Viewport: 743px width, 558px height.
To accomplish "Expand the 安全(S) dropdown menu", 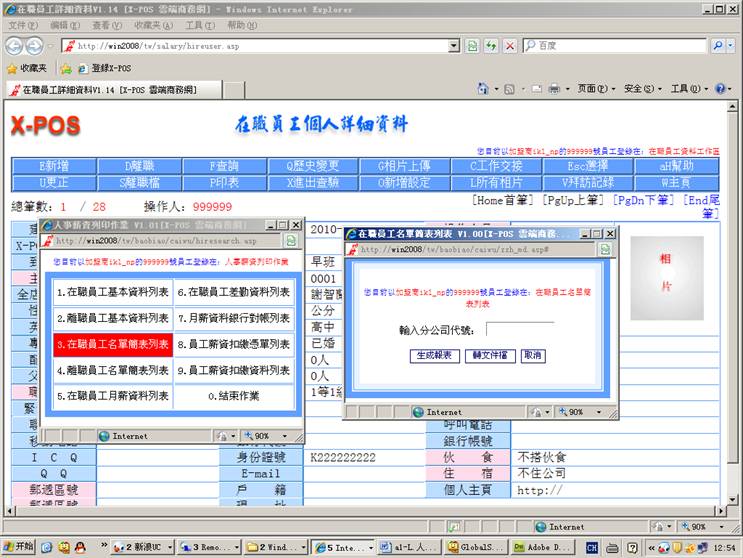I will point(640,89).
